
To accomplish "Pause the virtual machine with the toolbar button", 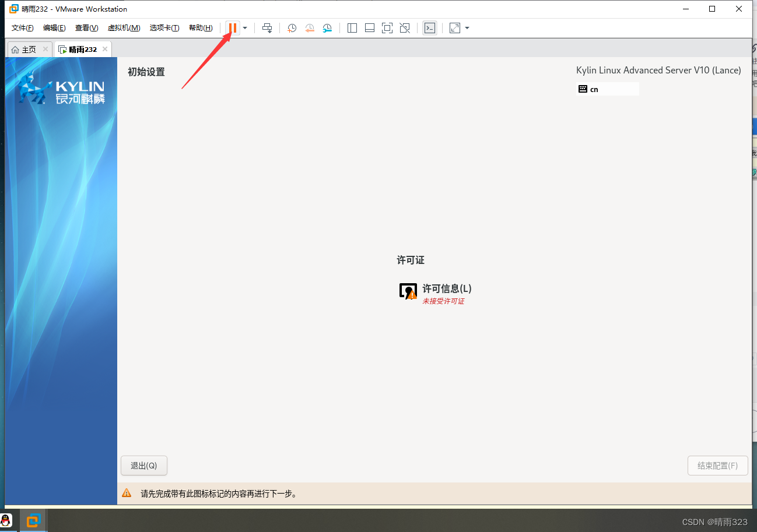I will click(x=233, y=28).
